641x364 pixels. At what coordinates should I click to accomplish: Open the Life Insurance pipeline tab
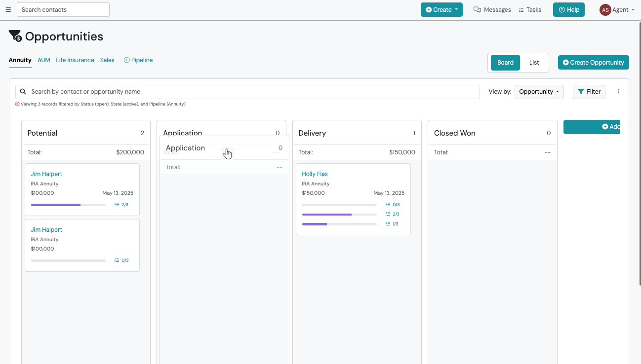click(x=75, y=60)
